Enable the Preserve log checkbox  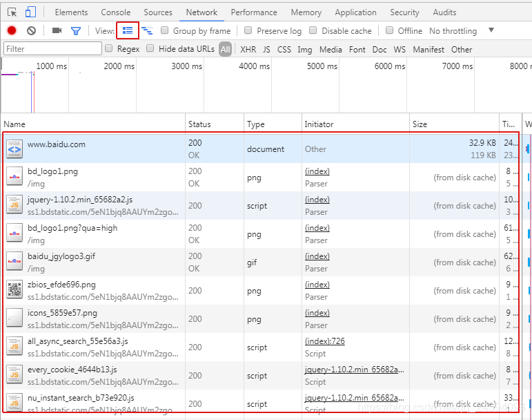point(248,30)
